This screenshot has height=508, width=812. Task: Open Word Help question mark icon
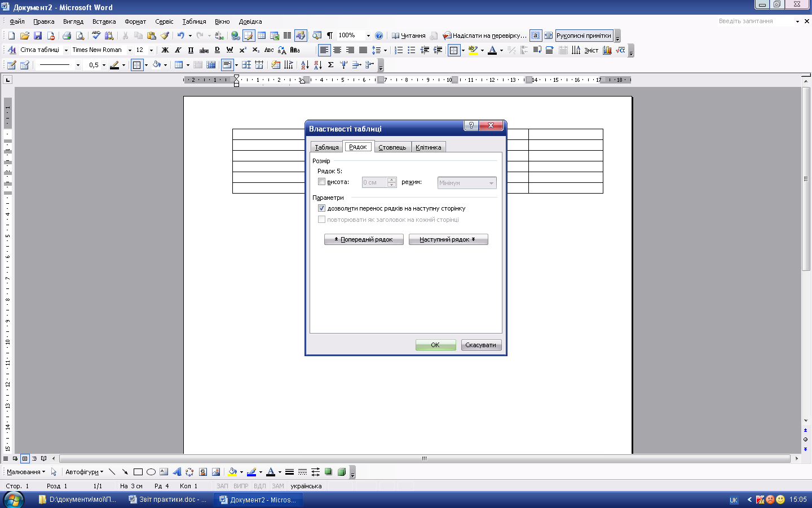tap(379, 36)
